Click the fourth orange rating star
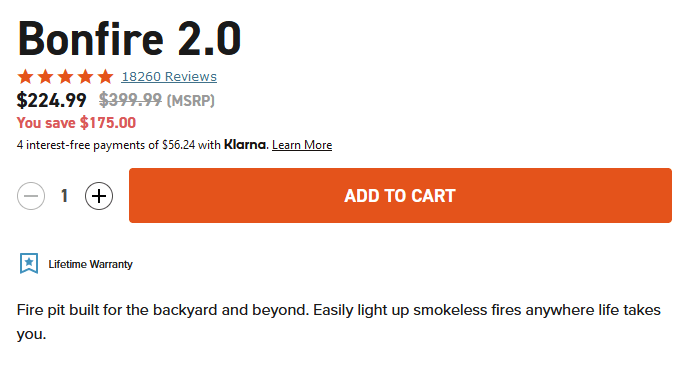This screenshot has height=372, width=689. coord(86,76)
